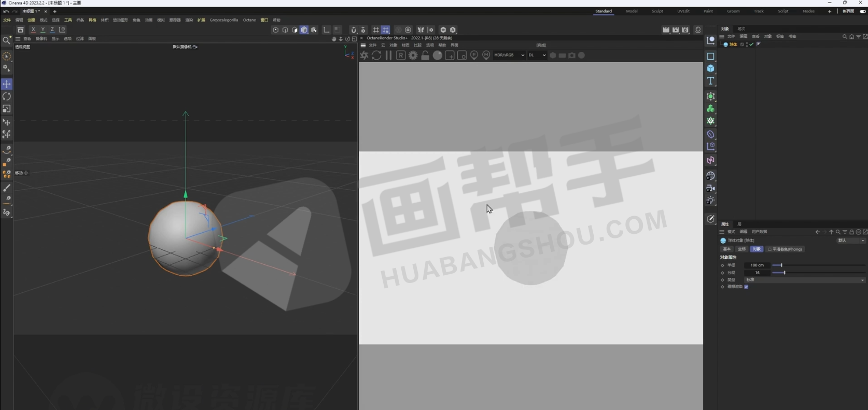Open the Greyscalegorilla menu

224,20
